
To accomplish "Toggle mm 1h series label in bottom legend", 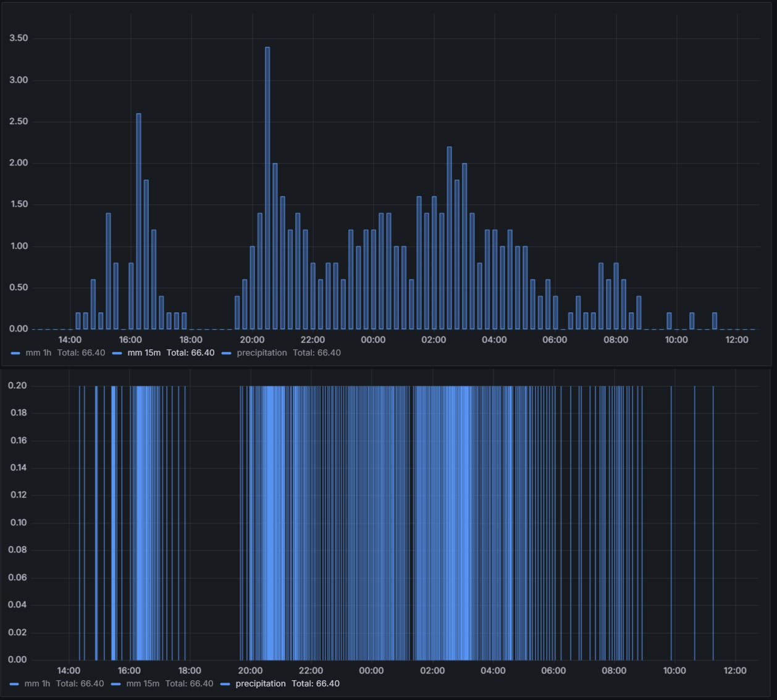I will 37,683.
